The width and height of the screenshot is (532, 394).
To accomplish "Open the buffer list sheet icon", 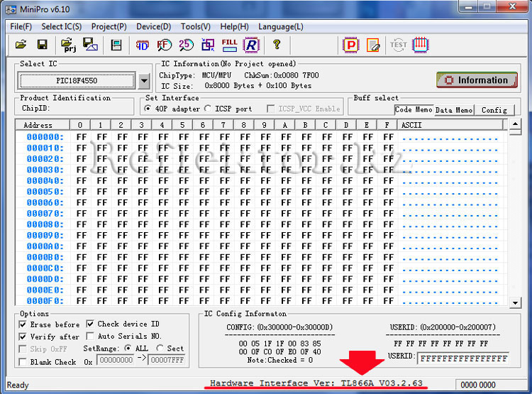I will click(x=116, y=45).
